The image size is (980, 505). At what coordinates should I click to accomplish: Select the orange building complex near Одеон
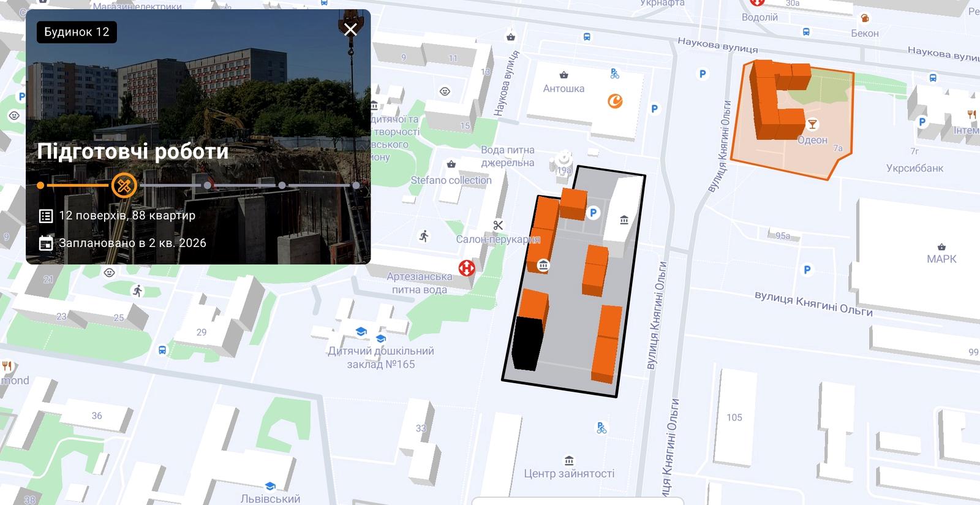[778, 100]
